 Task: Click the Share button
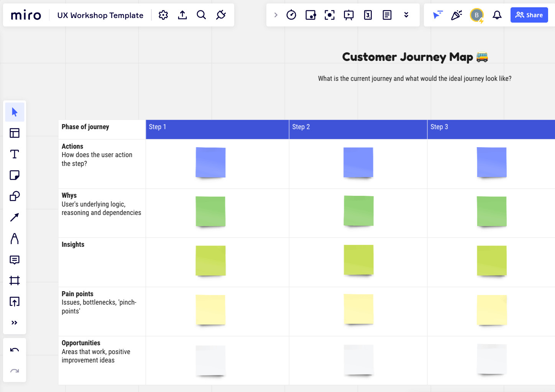529,15
